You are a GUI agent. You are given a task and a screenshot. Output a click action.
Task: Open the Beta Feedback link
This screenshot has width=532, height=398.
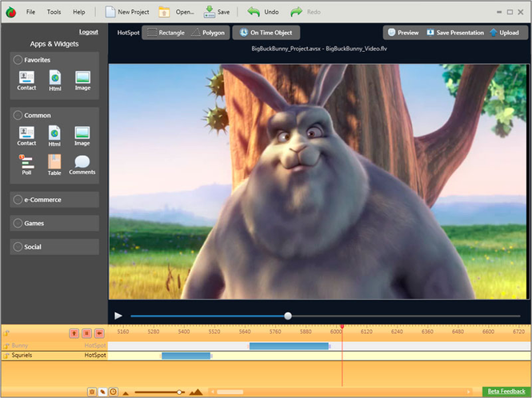point(506,392)
